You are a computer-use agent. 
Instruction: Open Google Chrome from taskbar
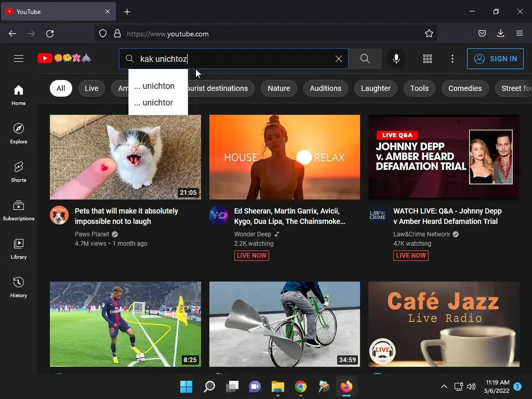(x=301, y=387)
